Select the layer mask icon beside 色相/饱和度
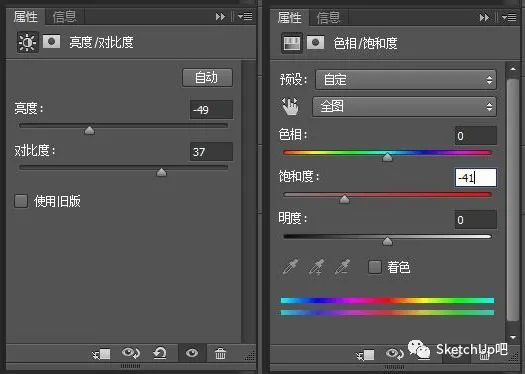Viewport: 525px width, 374px height. pos(316,43)
